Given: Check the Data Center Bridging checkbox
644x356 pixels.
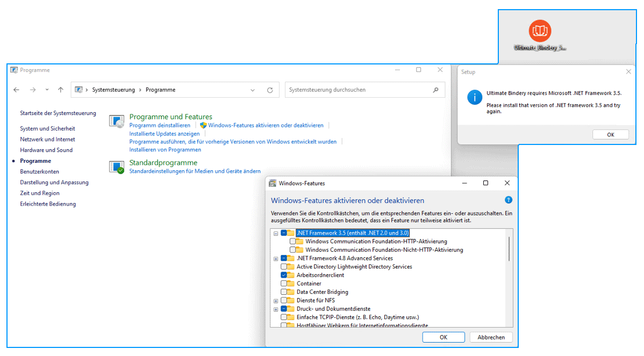Looking at the screenshot, I should 284,292.
